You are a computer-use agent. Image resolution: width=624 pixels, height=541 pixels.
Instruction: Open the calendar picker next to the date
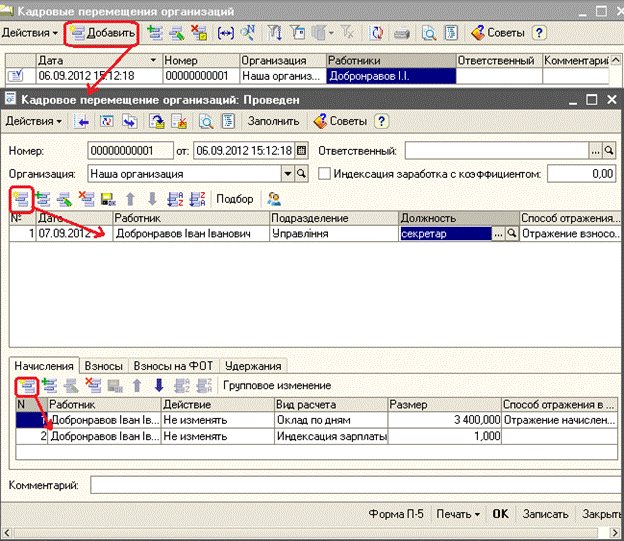pyautogui.click(x=301, y=151)
